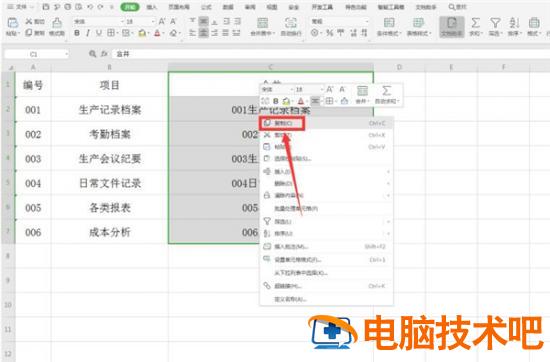Click the Undo arrow in the quick access bar
Image resolution: width=550 pixels, height=362 pixels.
90,7
